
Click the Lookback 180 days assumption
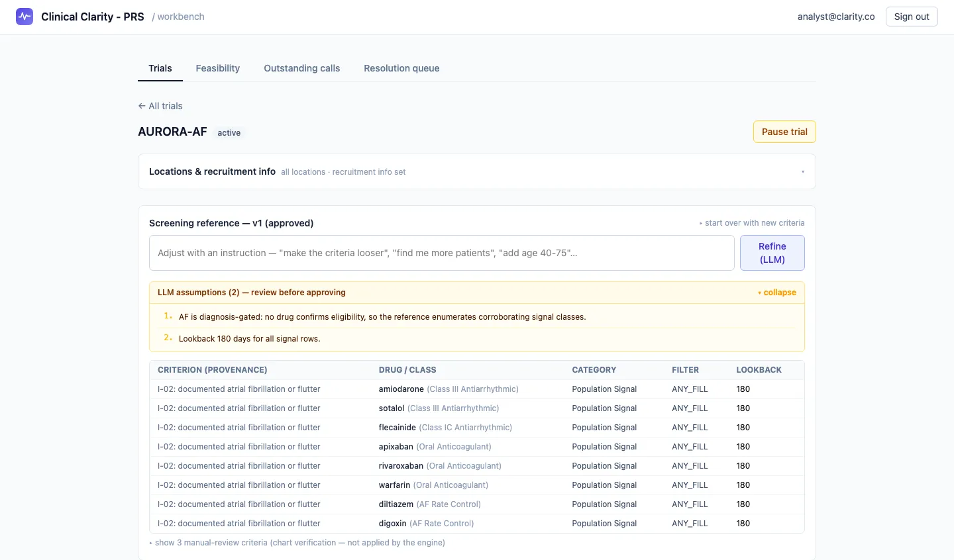coord(249,339)
